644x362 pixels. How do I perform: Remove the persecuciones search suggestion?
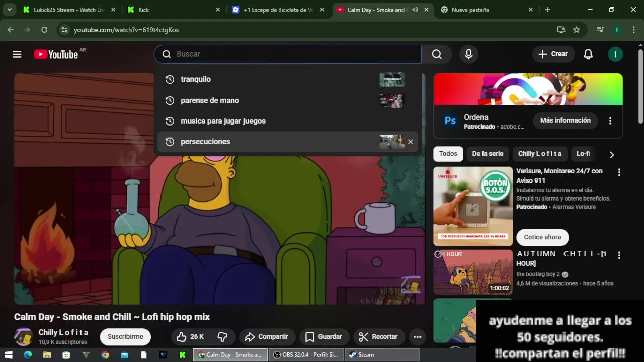(x=411, y=142)
